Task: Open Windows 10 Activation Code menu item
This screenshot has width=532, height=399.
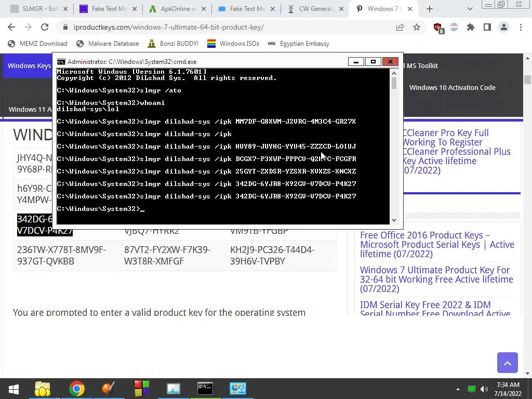Action: pyautogui.click(x=453, y=87)
